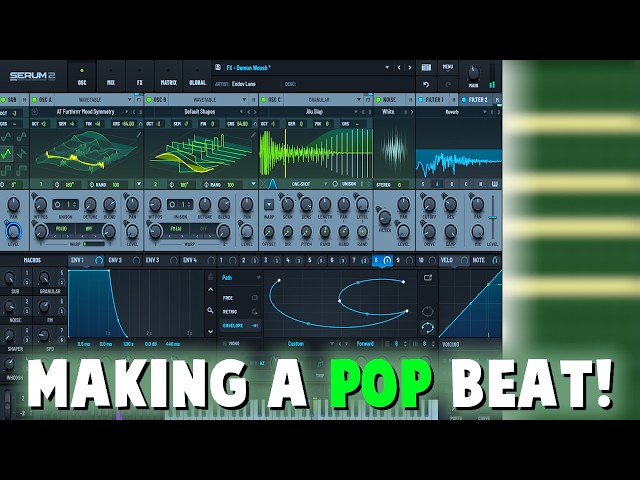Switch to the GLOBAL tab
The width and height of the screenshot is (640, 480).
[198, 77]
